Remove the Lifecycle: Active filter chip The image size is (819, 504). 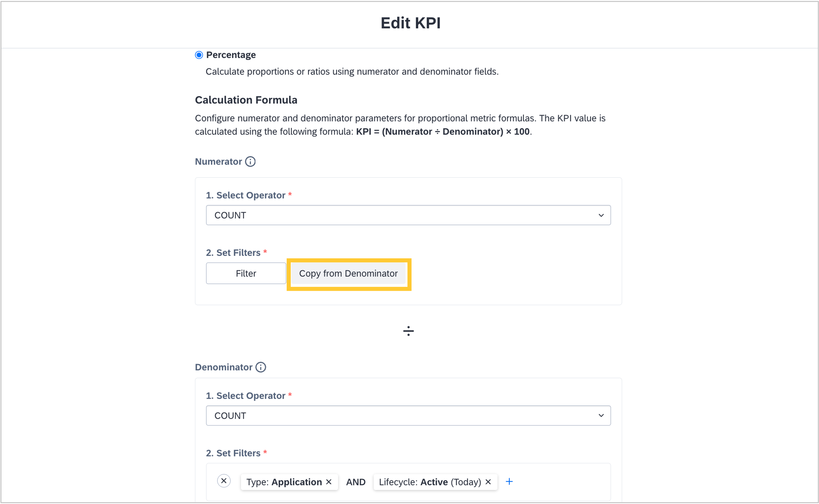488,482
